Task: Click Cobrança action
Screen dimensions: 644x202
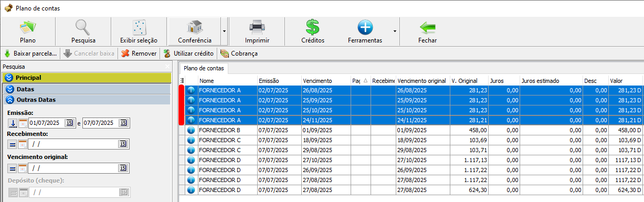Action: [x=239, y=54]
